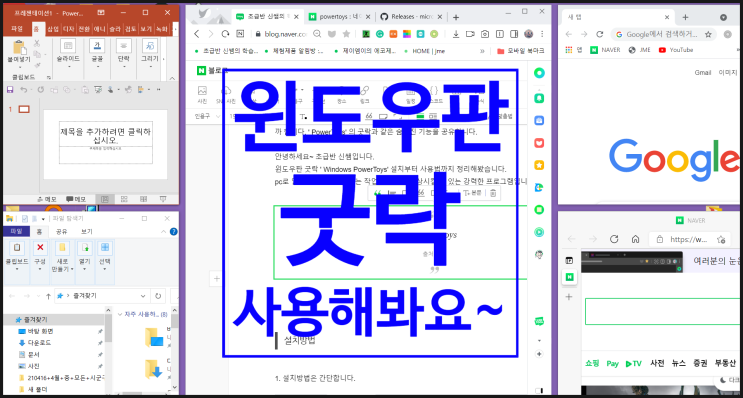Start slideshow from PowerPoint status bar icon

[163, 199]
